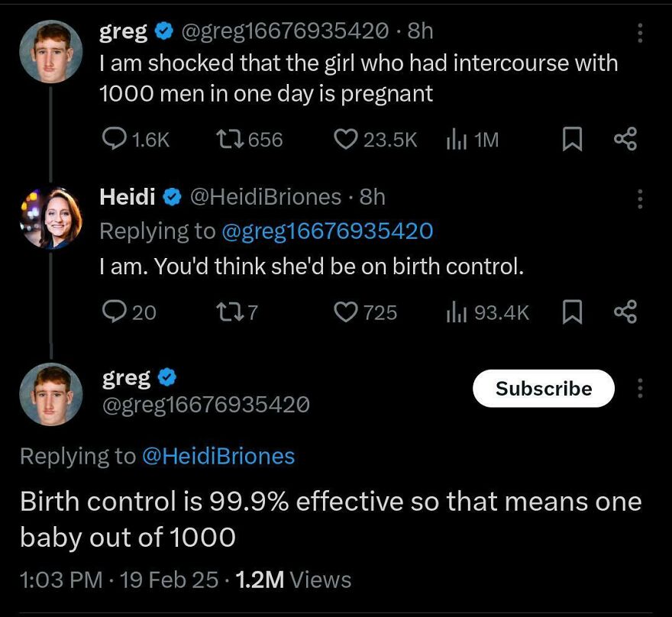This screenshot has height=617, width=672.
Task: Click the retweet icon showing 656
Action: point(231,139)
